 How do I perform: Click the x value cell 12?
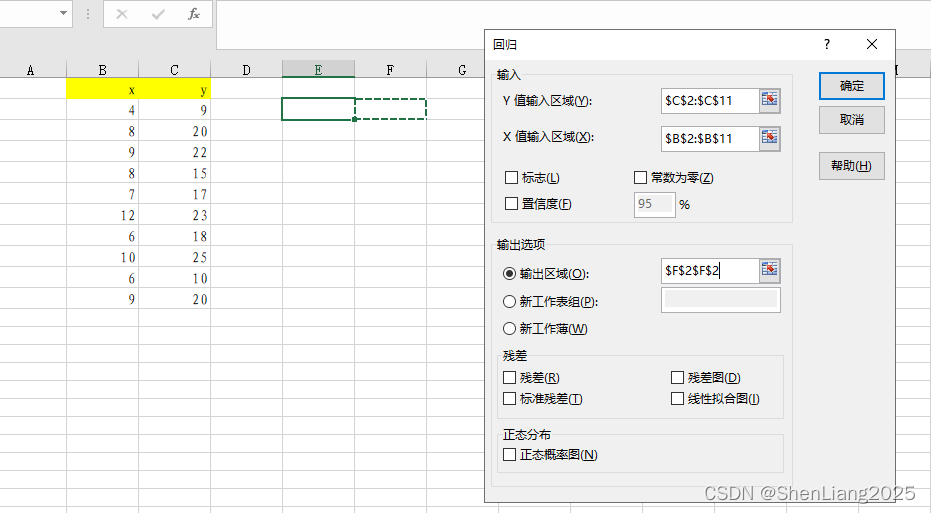[102, 215]
